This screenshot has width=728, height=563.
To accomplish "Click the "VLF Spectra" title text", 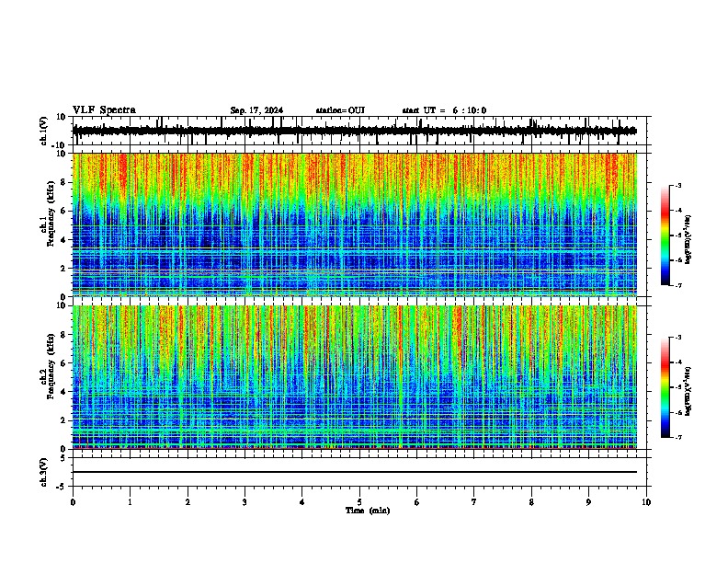I will [104, 110].
